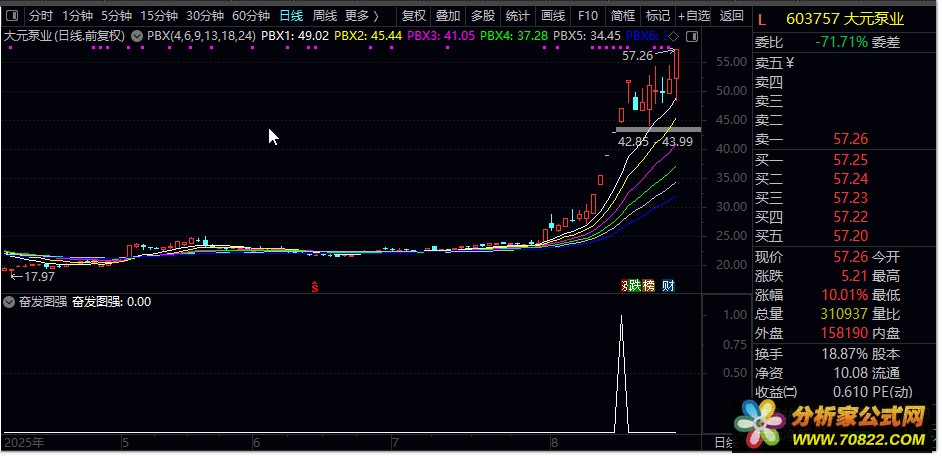Click the PBX(4,6,9,13,18,24) parameters label
The height and width of the screenshot is (456, 942).
[x=201, y=36]
